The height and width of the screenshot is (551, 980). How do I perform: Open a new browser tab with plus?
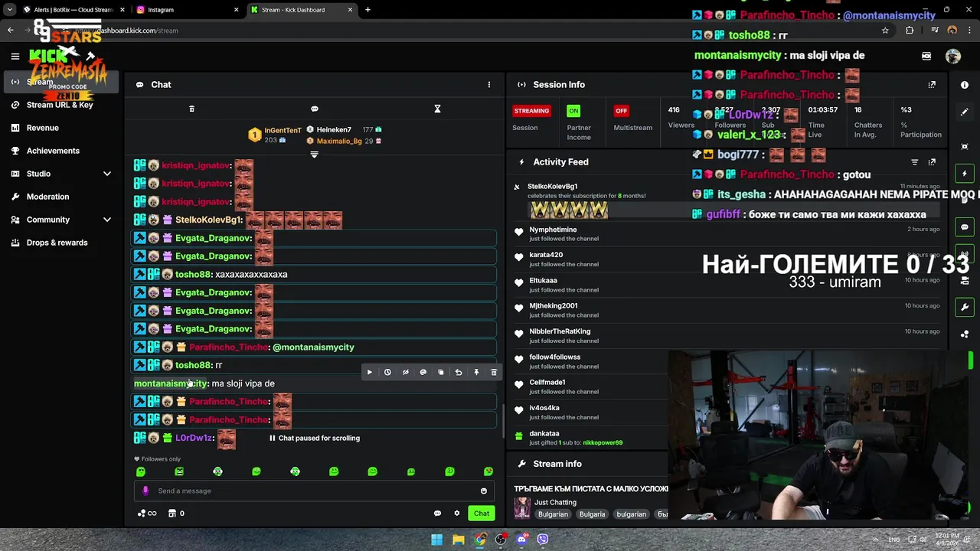367,10
